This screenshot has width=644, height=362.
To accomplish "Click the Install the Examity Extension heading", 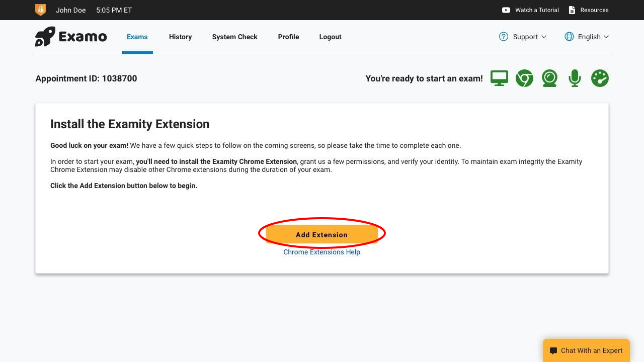I will (x=130, y=124).
